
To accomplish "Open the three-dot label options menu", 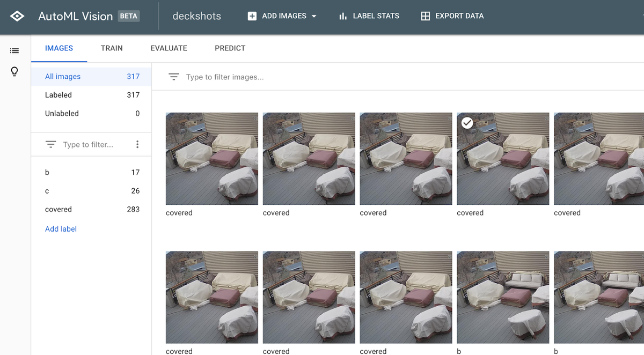I will click(137, 145).
